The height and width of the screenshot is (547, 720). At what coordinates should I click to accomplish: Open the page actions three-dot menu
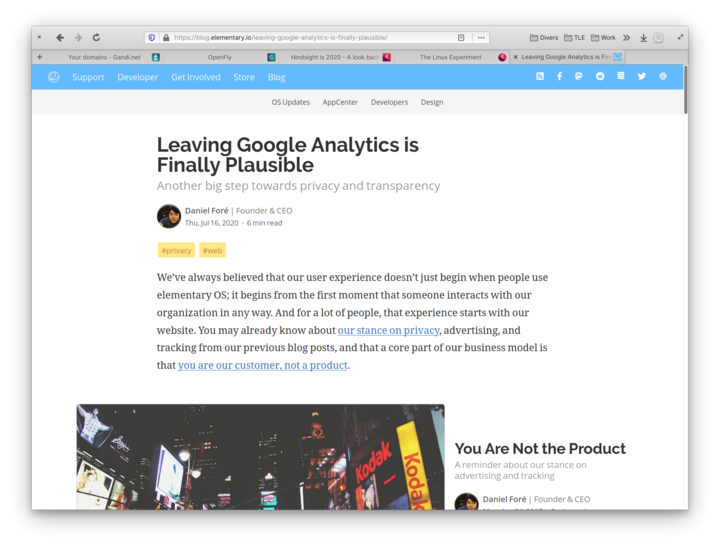tap(481, 38)
